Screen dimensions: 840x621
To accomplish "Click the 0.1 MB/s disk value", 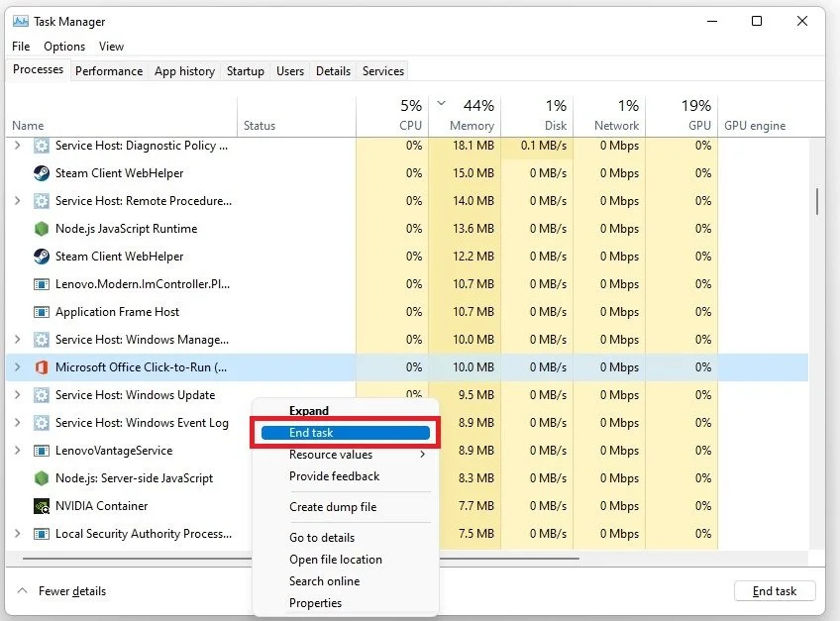I will tap(543, 146).
